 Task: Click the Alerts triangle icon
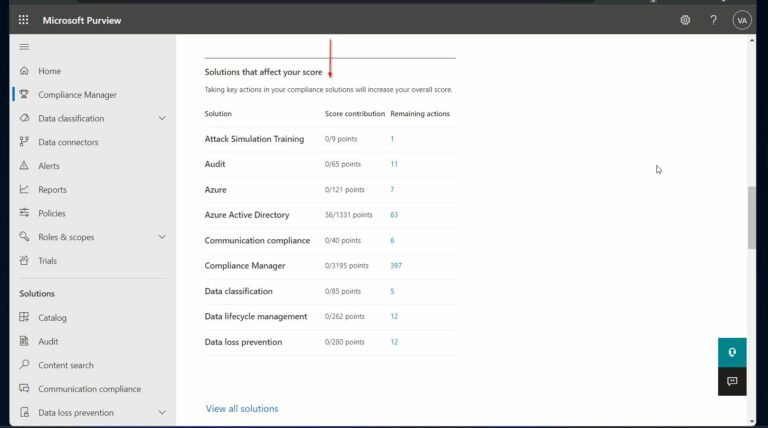coord(24,166)
